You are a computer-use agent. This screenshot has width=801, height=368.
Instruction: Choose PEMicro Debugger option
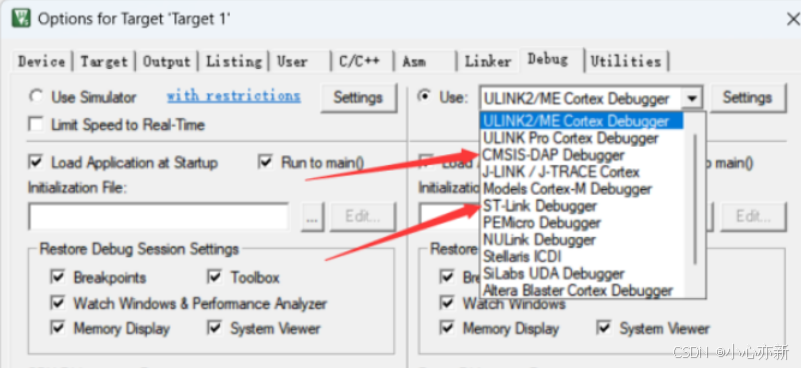582,223
